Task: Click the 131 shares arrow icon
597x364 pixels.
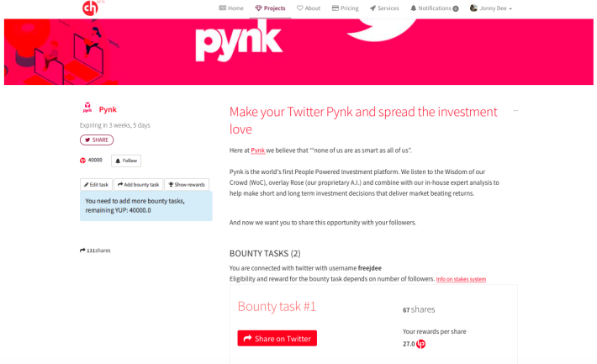Action: tap(82, 251)
